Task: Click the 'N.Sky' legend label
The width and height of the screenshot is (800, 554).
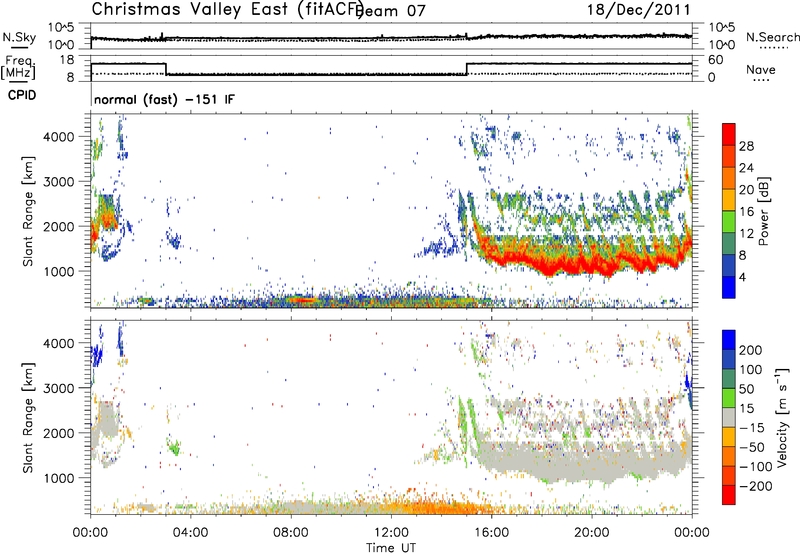Action: [19, 37]
